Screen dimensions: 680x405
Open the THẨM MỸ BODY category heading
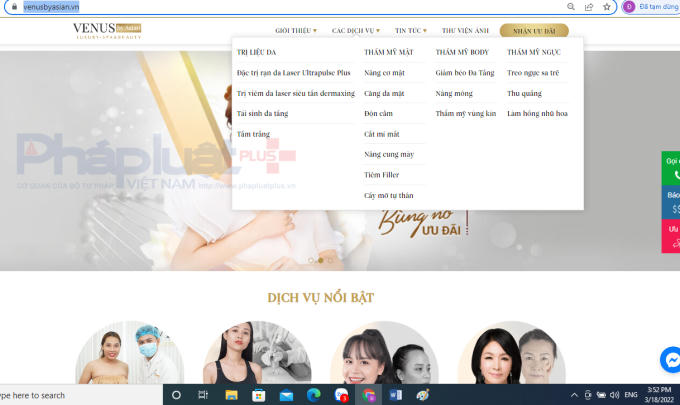tap(462, 52)
